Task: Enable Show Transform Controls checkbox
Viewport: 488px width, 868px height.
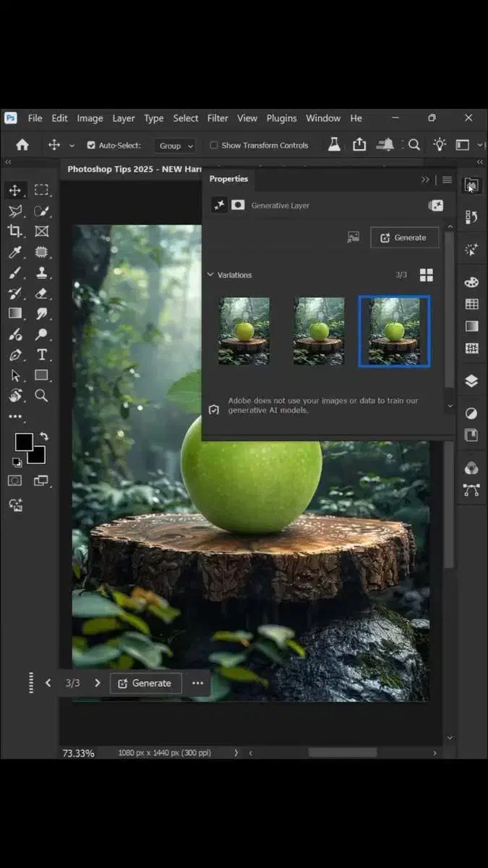Action: point(214,145)
